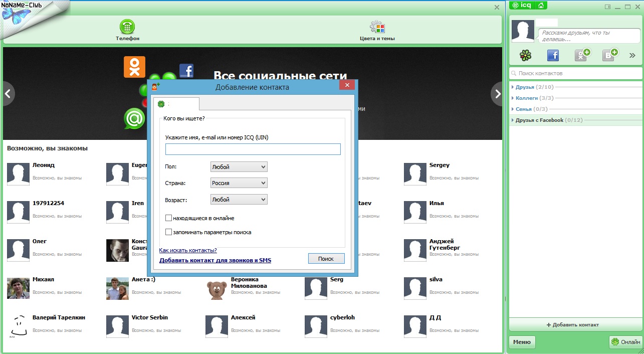Open Леонид's avatar
This screenshot has width=644, height=354.
[x=19, y=173]
